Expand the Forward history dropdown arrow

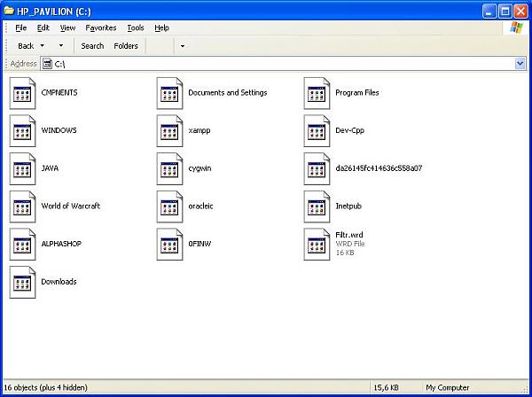(61, 46)
